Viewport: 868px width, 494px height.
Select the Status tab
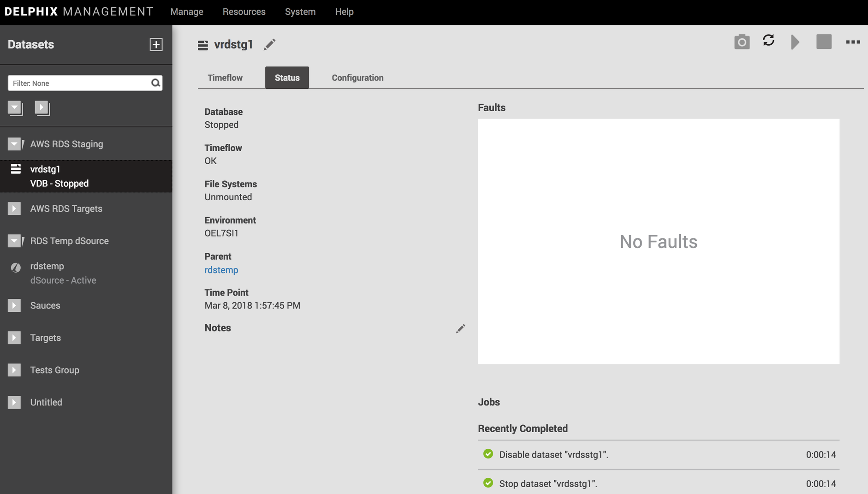click(x=287, y=78)
